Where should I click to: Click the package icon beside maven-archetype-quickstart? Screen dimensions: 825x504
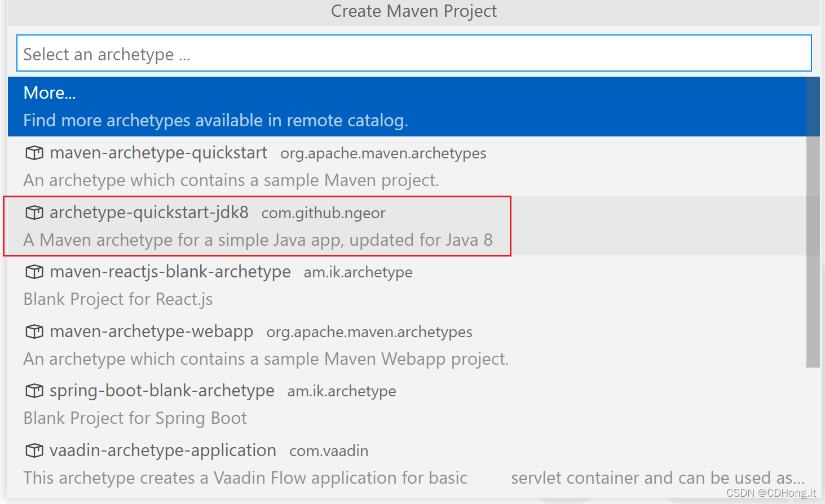[34, 153]
